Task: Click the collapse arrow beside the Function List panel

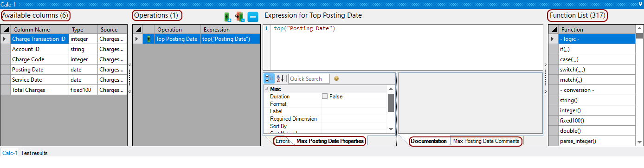Action: (x=546, y=65)
